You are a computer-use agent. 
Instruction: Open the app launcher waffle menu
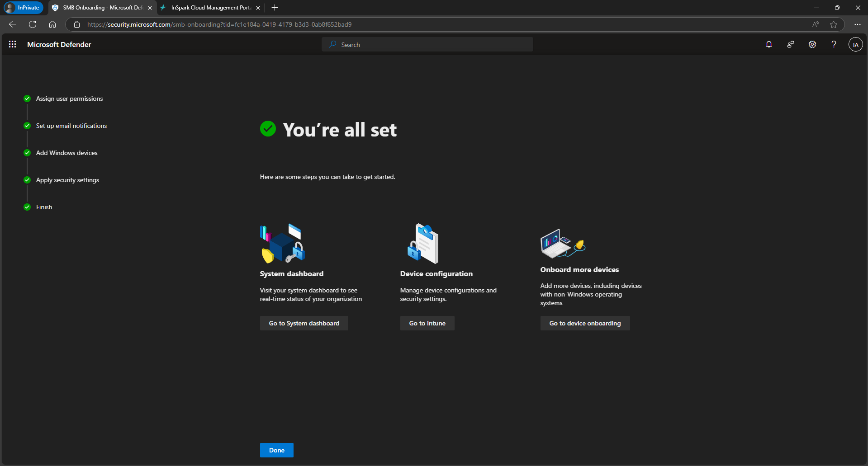click(x=13, y=44)
